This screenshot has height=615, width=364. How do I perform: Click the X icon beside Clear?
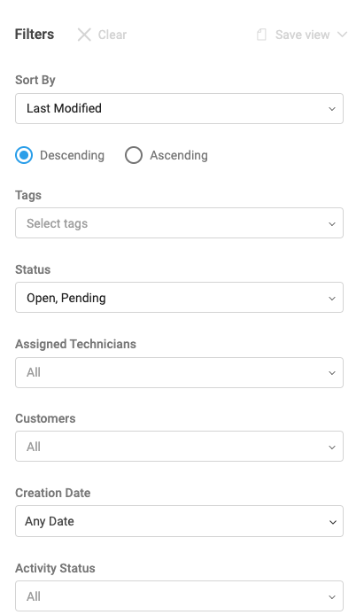click(x=84, y=35)
